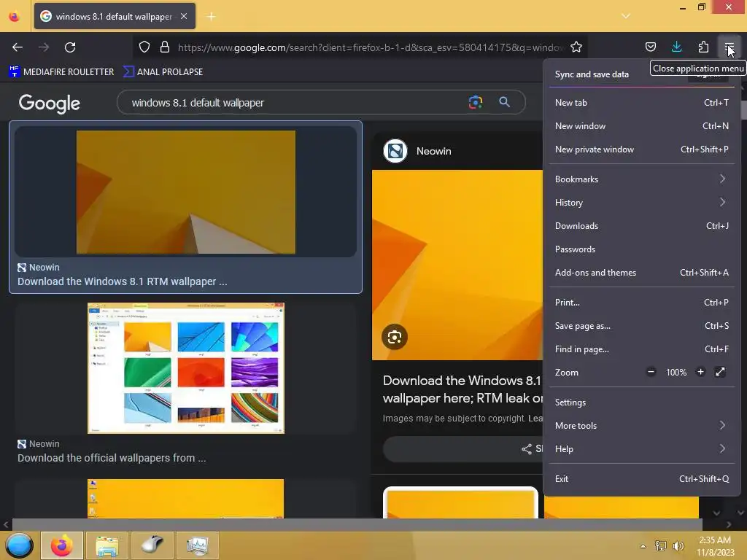Expand the More tools submenu

[x=642, y=426]
